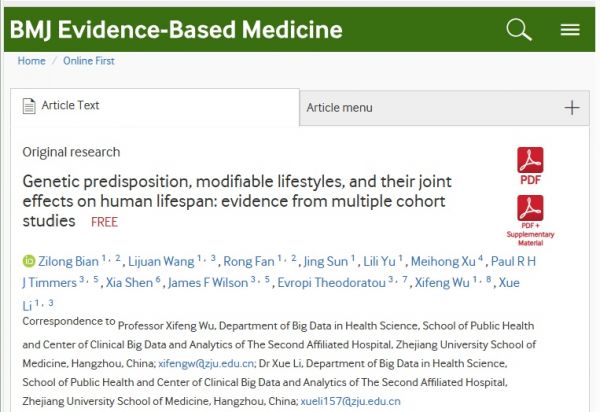Open the Online First breadcrumb link
This screenshot has width=600, height=412.
pyautogui.click(x=89, y=61)
